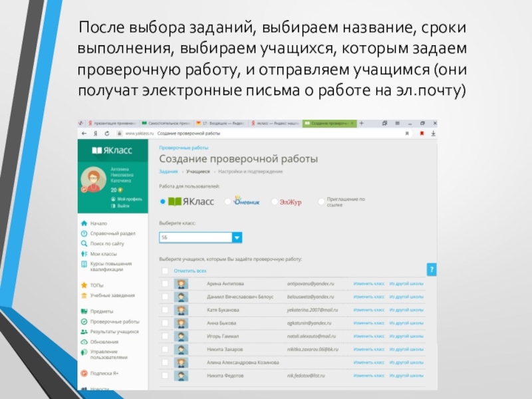532x399 pixels.
Task: Click the Поиск по сайту magnifier icon
Action: coord(84,243)
